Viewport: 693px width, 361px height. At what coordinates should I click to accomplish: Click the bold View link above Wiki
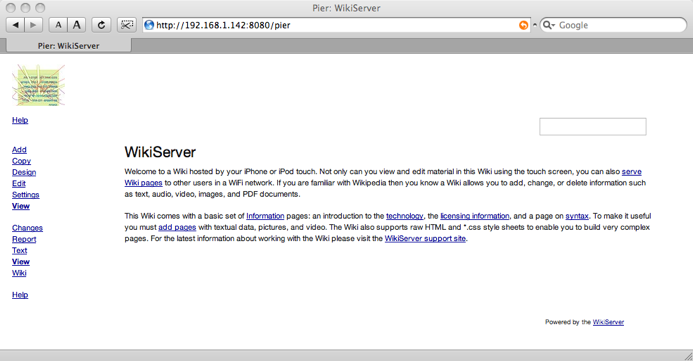click(x=21, y=262)
